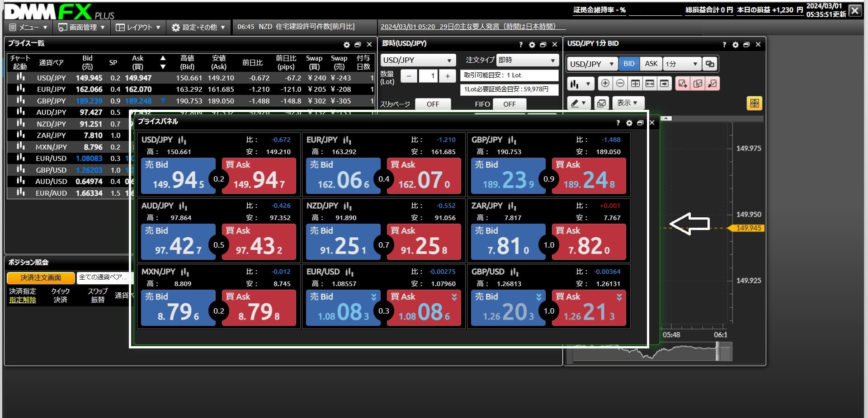Increase lot quantity with the plus button

pyautogui.click(x=448, y=76)
